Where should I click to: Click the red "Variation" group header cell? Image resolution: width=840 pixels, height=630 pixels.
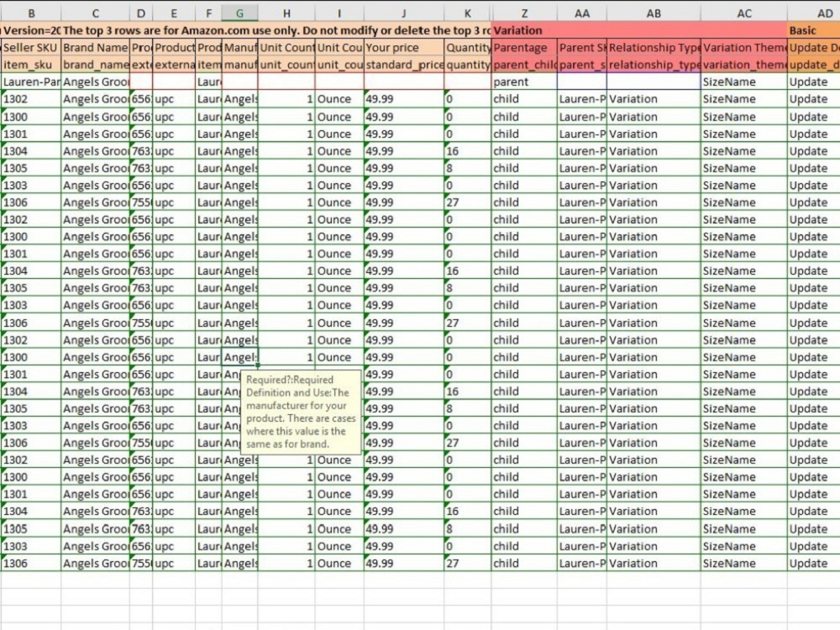tap(639, 30)
